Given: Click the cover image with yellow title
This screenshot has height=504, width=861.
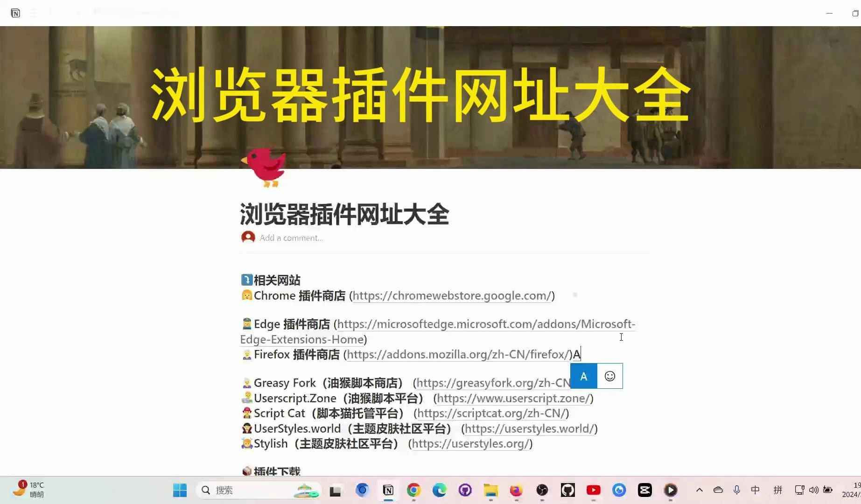Looking at the screenshot, I should 430,97.
